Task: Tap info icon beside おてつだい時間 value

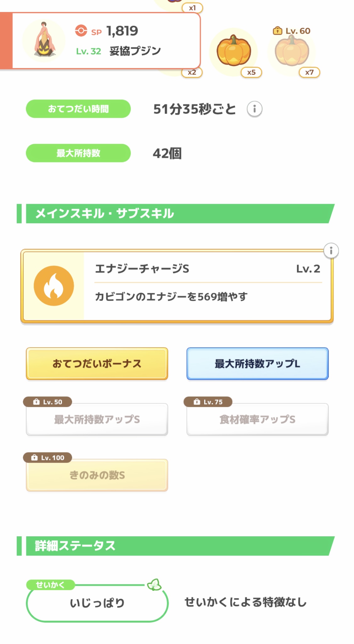Action: tap(254, 109)
